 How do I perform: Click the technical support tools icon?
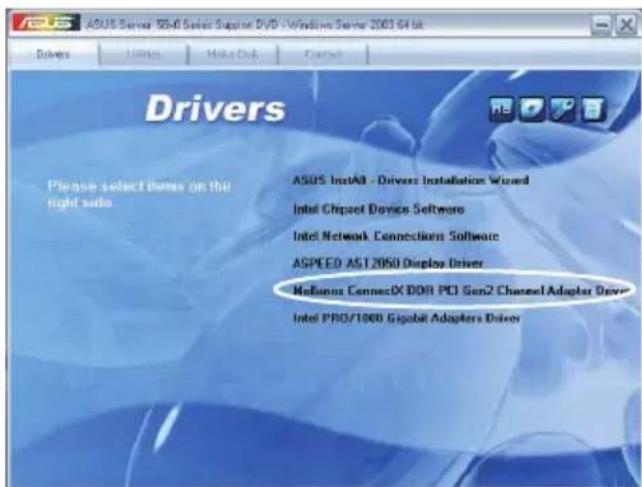pos(563,109)
